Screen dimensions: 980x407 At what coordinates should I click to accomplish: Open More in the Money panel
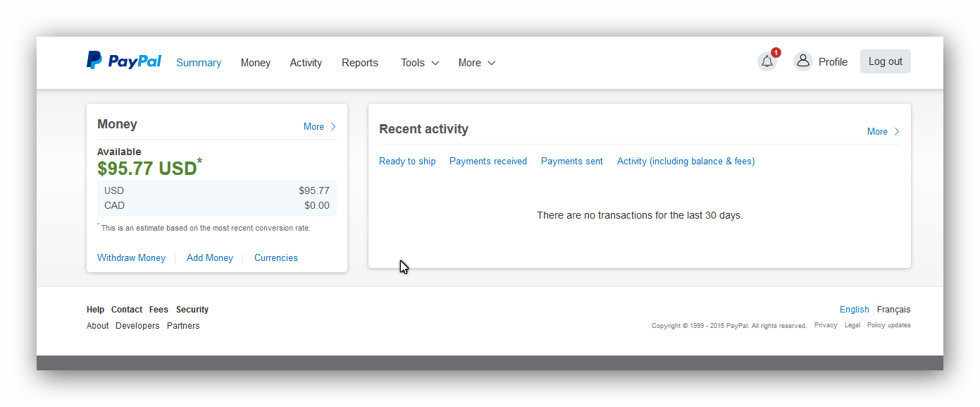pos(320,127)
